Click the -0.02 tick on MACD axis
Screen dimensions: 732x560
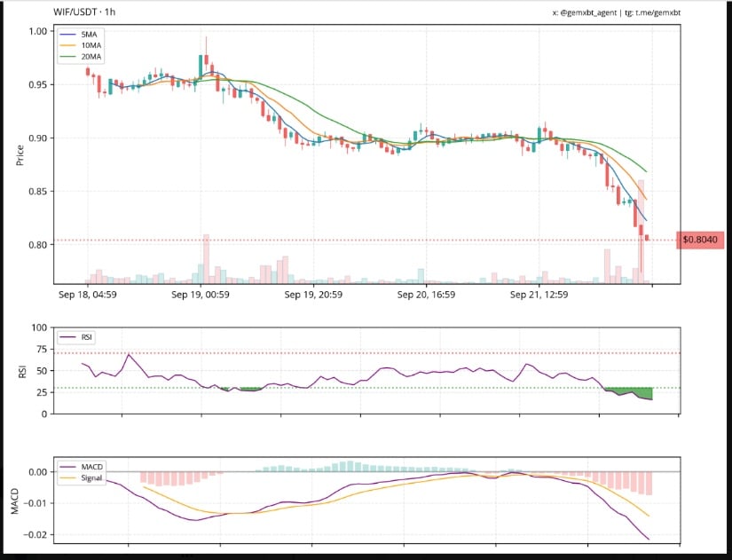(x=35, y=534)
